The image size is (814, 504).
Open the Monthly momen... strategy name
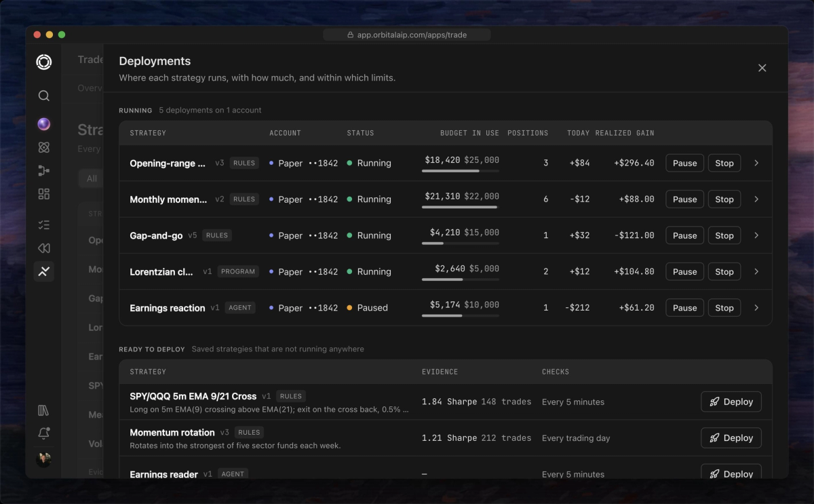coord(168,199)
